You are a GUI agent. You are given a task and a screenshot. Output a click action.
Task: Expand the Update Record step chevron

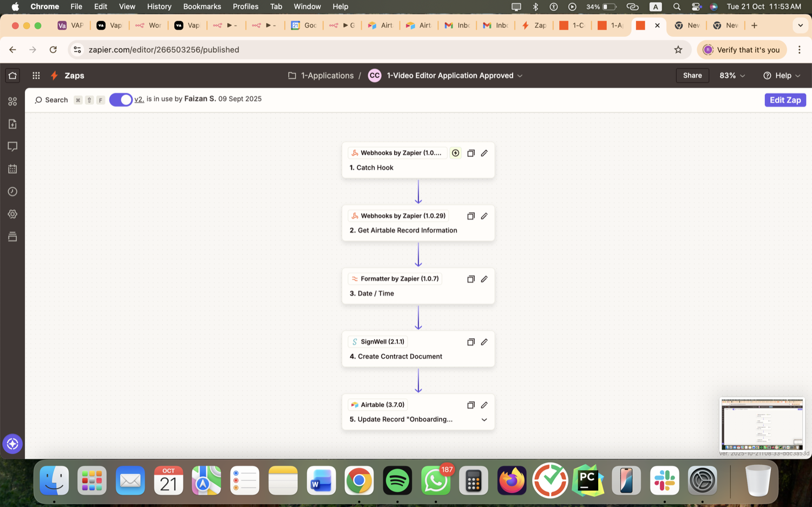[x=484, y=420]
